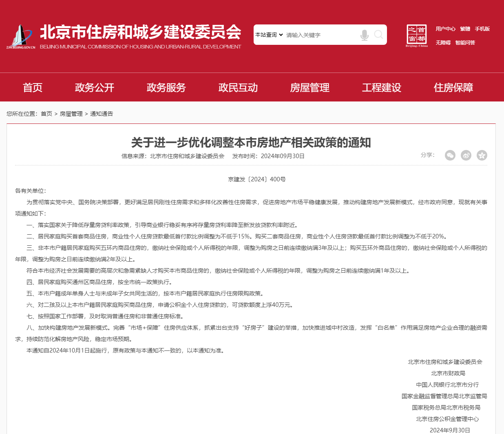The height and width of the screenshot is (434, 504).
Task: Click signature line 北京市财政局
Action: [448, 373]
